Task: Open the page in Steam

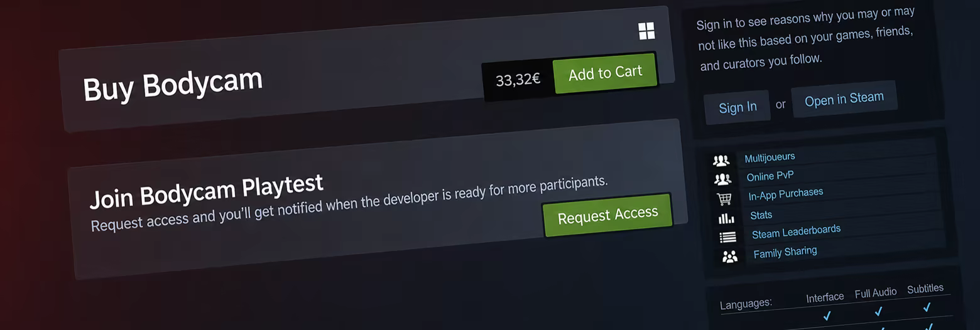Action: click(x=844, y=98)
